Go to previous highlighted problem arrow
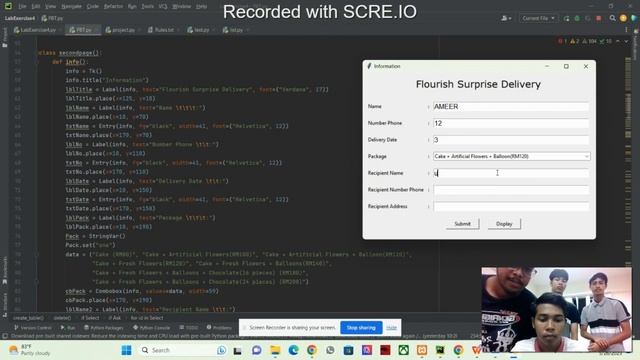The height and width of the screenshot is (360, 640). pos(618,41)
